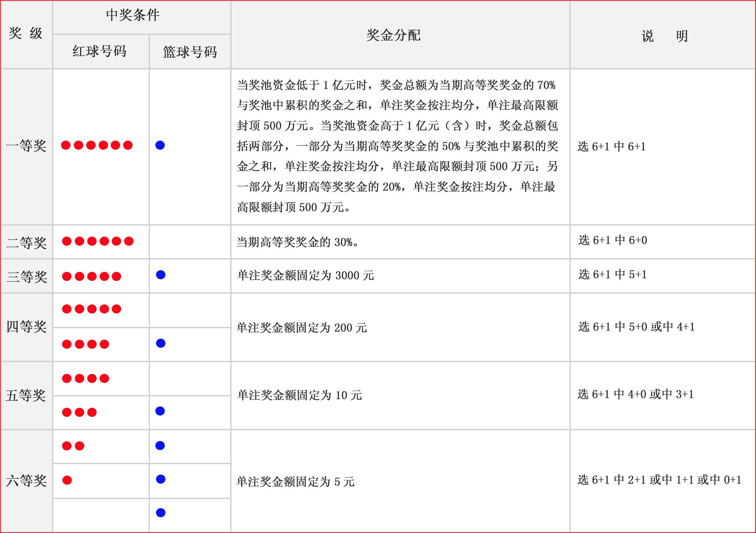Viewport: 756px width, 533px height.
Task: Click the blue ball beside two red balls
Action: (160, 445)
